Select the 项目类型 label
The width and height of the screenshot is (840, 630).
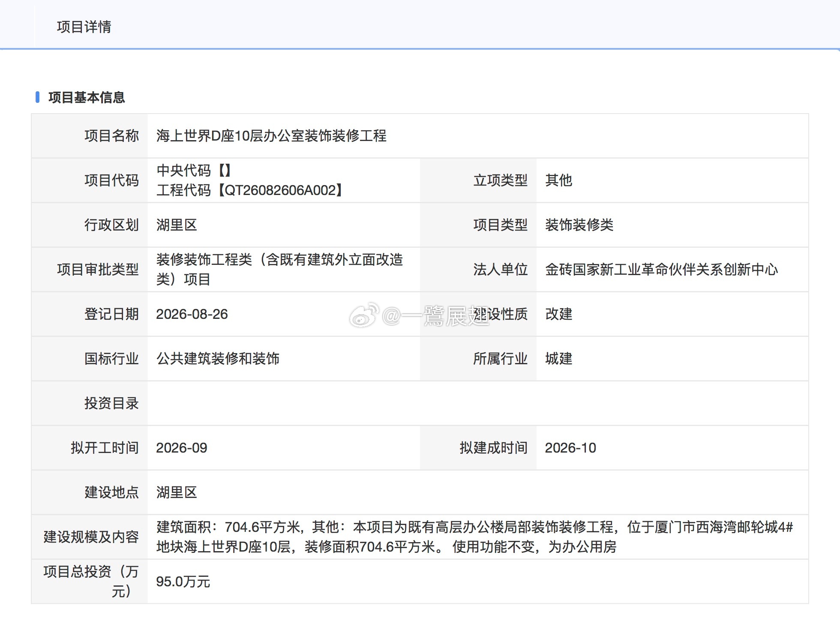(x=500, y=225)
